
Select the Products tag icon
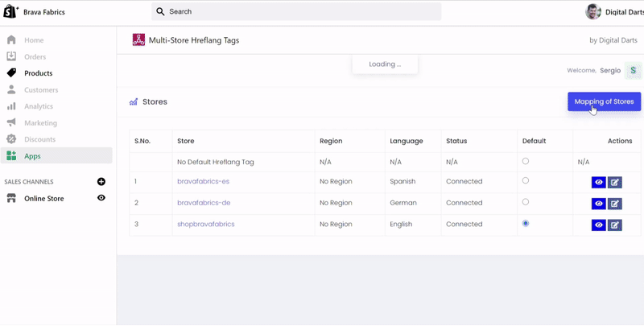(x=11, y=72)
